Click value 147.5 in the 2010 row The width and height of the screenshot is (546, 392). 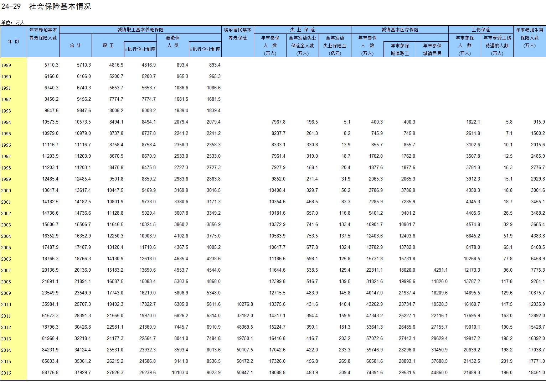point(507,304)
